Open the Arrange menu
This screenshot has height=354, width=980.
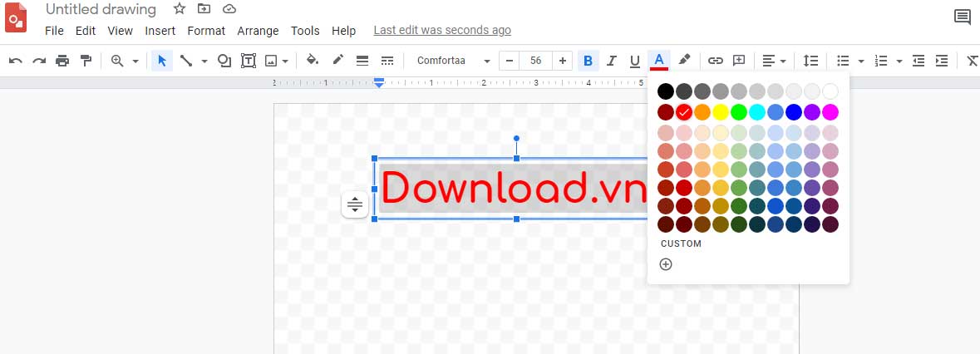pyautogui.click(x=259, y=31)
